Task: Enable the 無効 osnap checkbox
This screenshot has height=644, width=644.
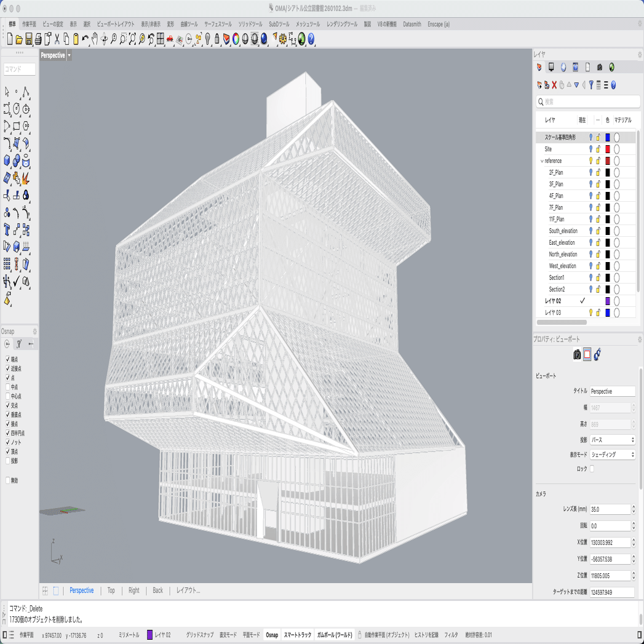Action: tap(8, 480)
